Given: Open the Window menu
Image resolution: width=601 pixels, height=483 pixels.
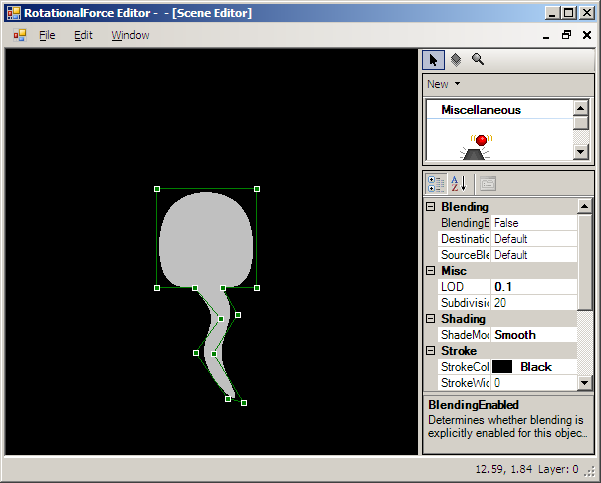Looking at the screenshot, I should pos(130,35).
